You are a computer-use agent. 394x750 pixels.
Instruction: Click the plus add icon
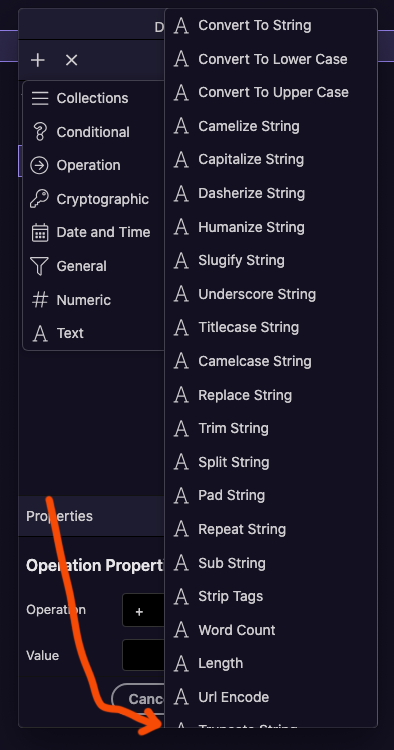pos(37,60)
